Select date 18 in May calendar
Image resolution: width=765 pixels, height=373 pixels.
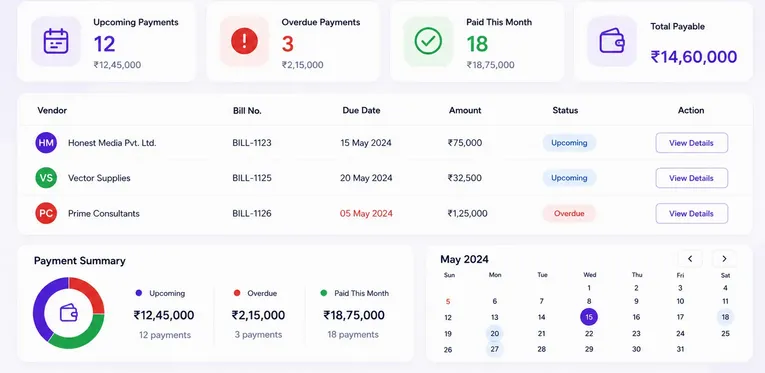(725, 317)
